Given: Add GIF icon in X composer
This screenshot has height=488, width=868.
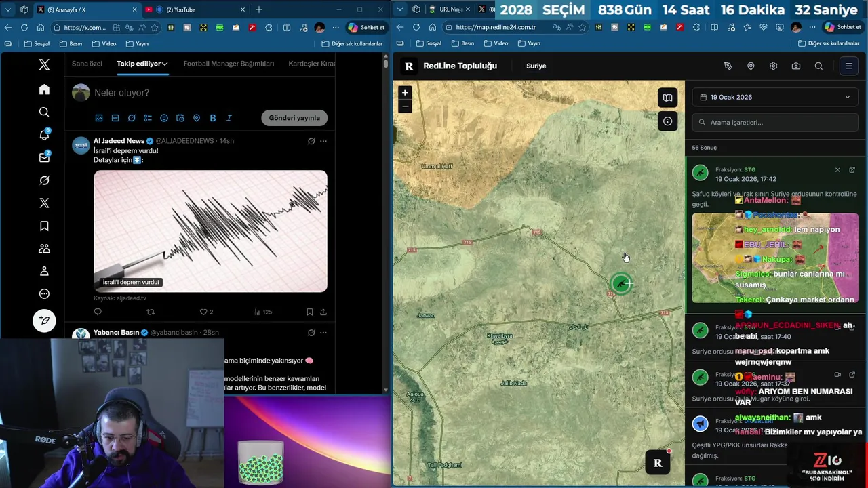Looking at the screenshot, I should point(115,118).
